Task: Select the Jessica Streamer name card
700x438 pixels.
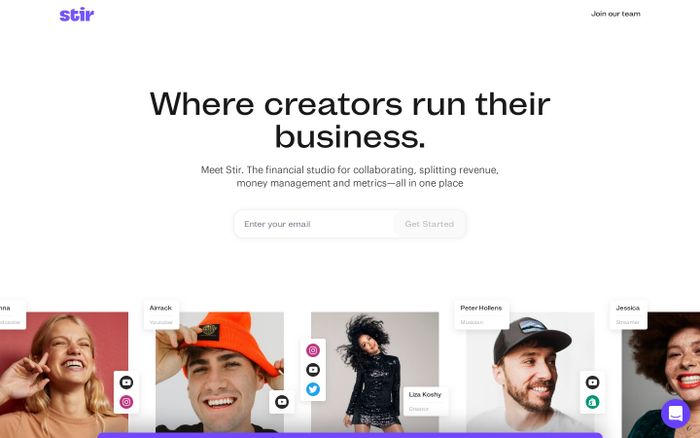Action: 628,315
